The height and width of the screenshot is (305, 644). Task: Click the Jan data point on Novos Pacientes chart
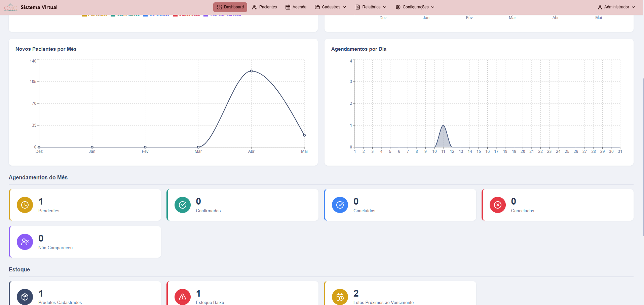click(92, 147)
